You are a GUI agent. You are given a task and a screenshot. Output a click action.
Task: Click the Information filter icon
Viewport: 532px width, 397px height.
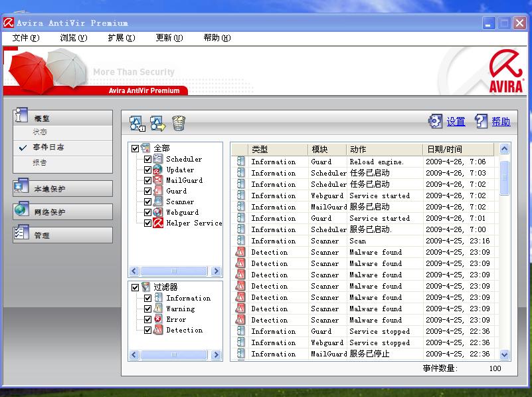(x=158, y=298)
